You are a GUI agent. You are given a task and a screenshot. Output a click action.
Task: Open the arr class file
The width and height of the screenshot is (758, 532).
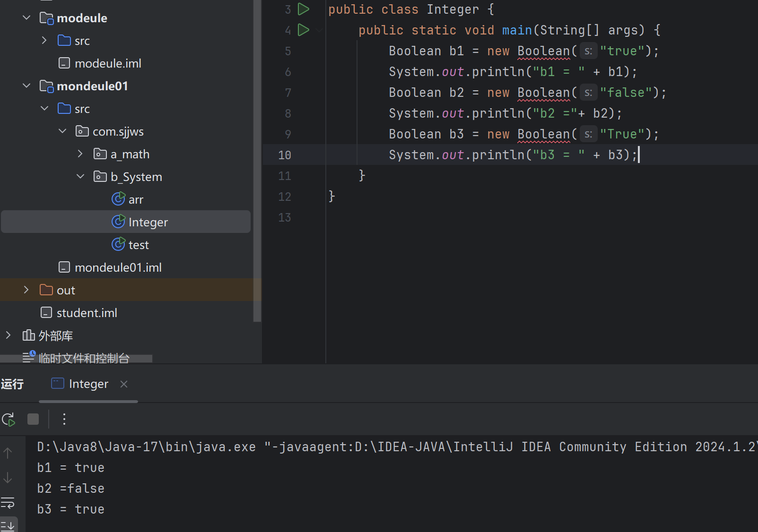click(136, 199)
